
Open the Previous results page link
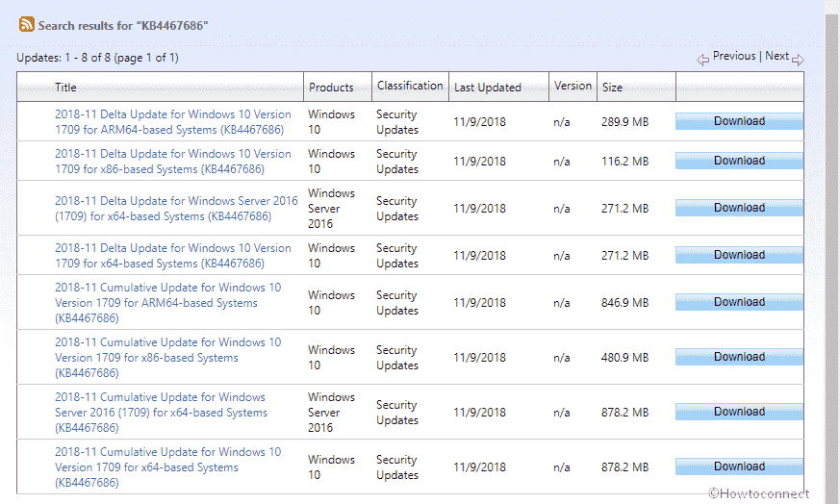tap(734, 56)
